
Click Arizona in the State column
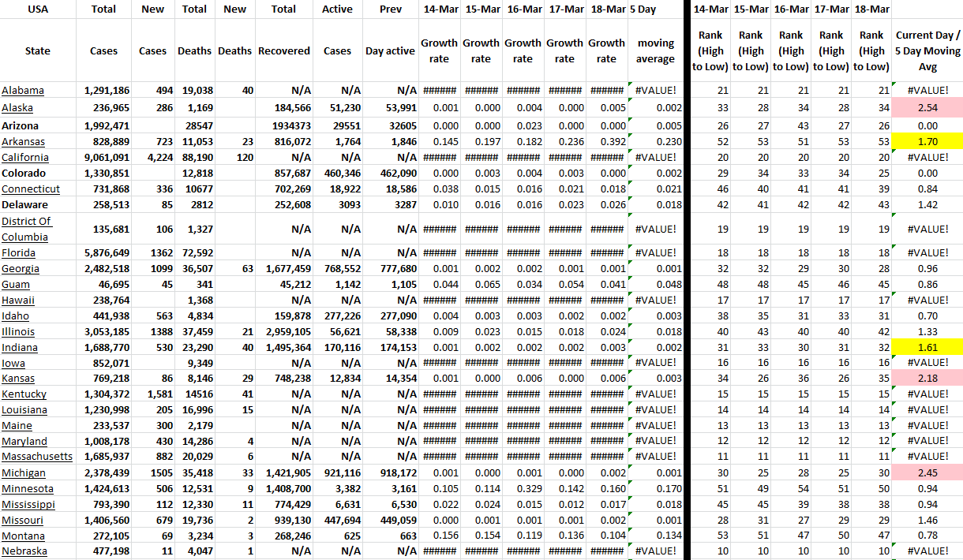[23, 126]
